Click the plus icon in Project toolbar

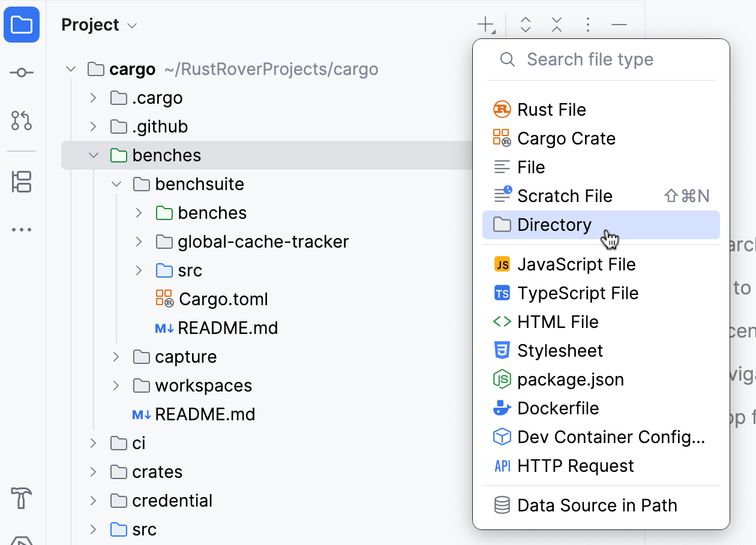tap(485, 24)
